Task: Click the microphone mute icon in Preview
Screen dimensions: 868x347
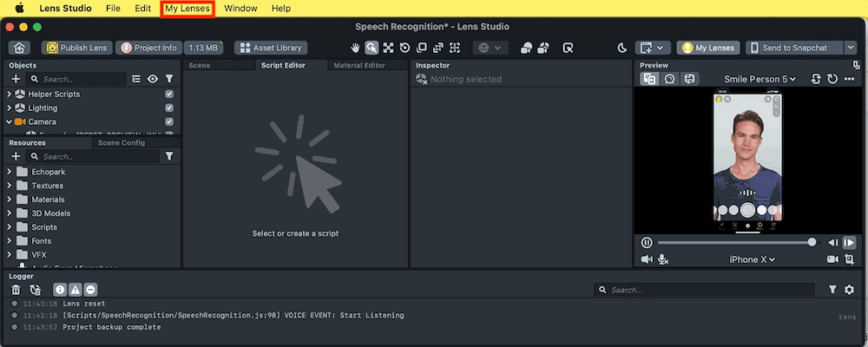Action: coord(663,259)
